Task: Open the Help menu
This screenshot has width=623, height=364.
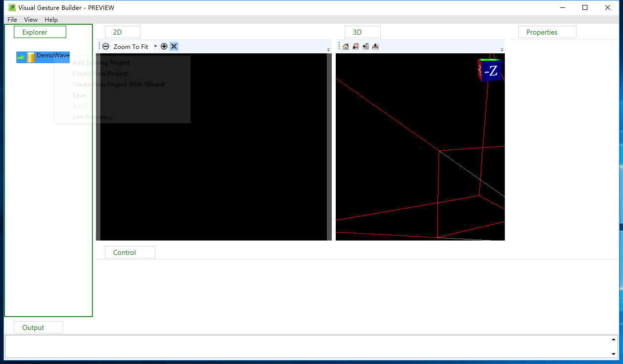Action: (51, 19)
